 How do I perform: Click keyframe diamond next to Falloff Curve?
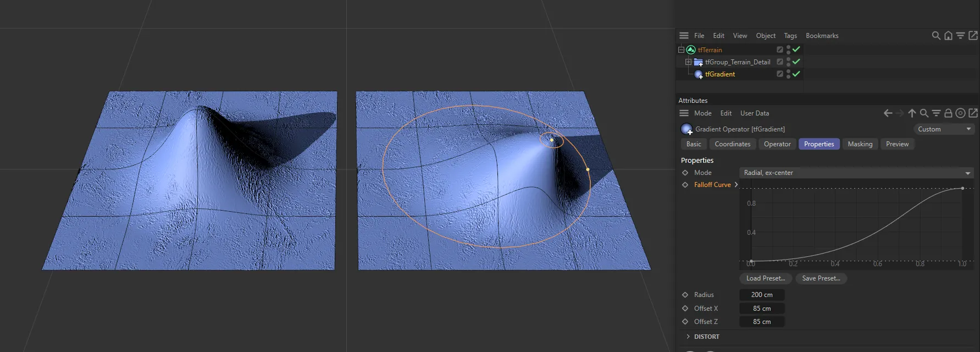(685, 185)
